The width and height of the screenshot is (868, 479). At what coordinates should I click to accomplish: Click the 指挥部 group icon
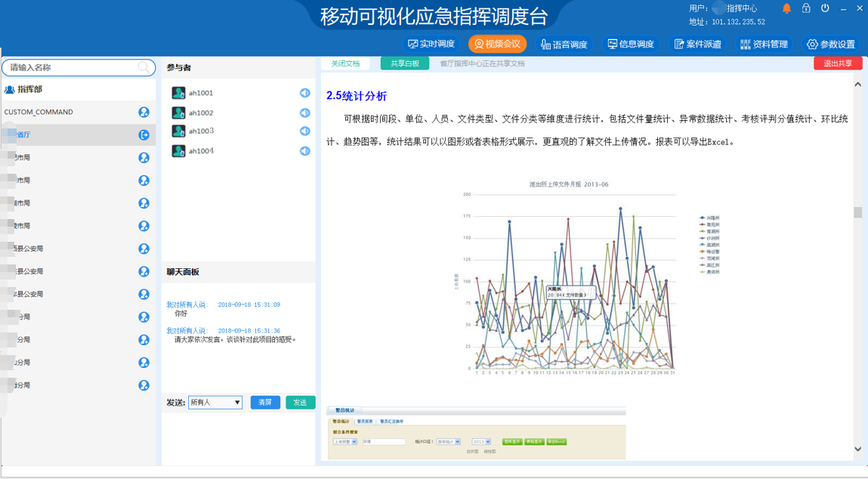click(10, 90)
